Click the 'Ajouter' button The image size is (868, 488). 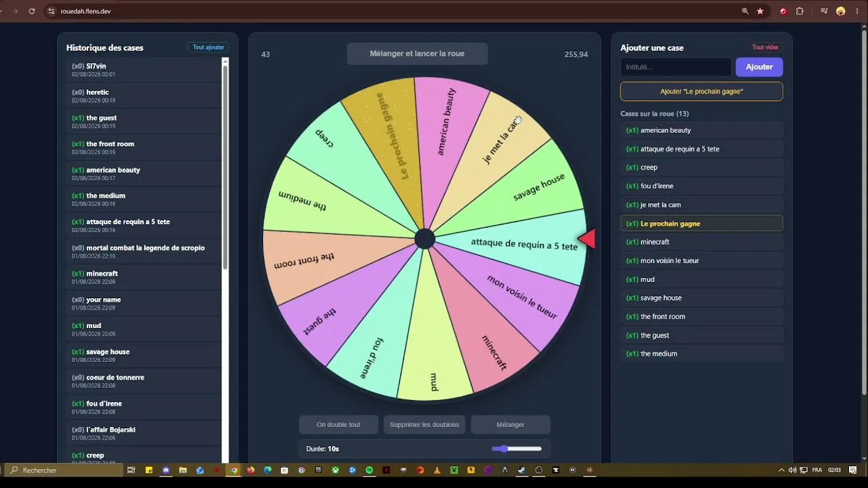click(759, 66)
